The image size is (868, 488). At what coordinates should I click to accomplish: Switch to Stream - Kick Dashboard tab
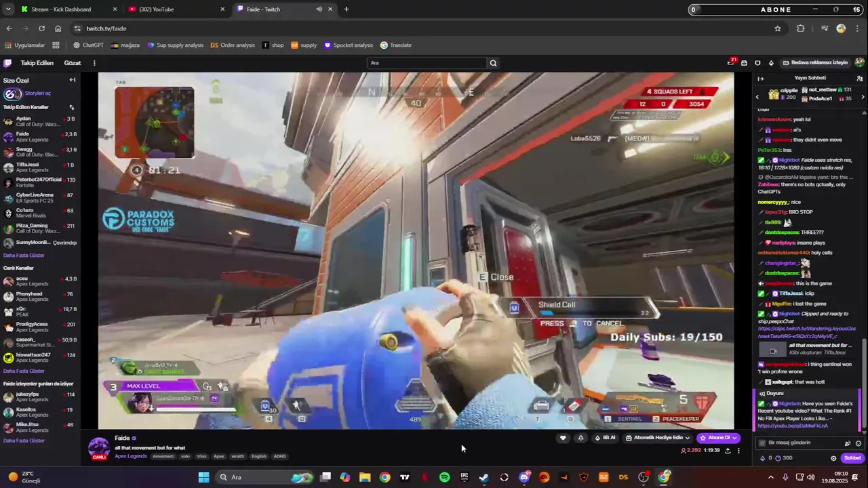68,9
